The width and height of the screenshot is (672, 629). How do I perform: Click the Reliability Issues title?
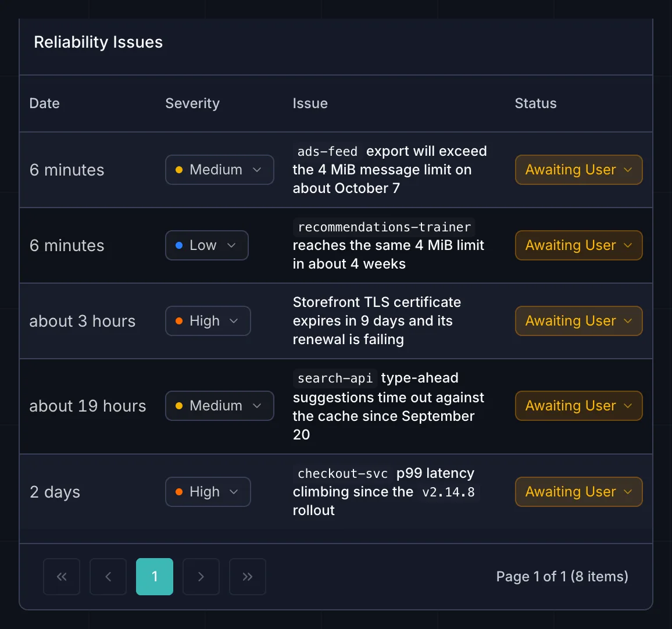pos(98,42)
